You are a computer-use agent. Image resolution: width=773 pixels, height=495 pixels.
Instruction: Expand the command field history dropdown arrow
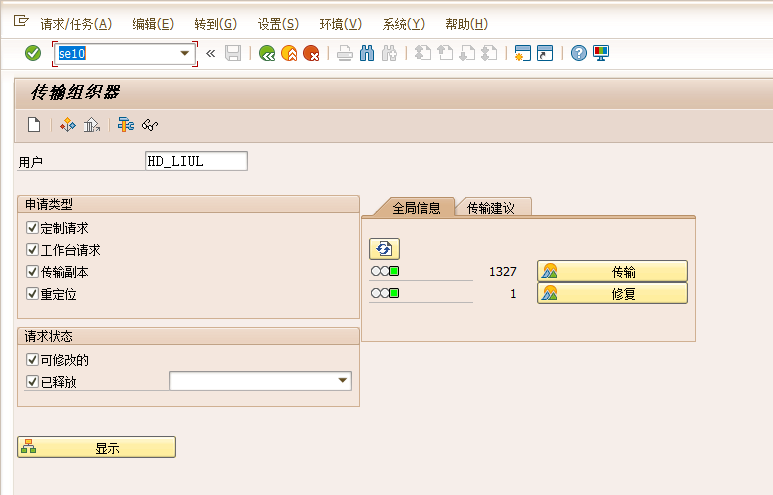coord(185,53)
